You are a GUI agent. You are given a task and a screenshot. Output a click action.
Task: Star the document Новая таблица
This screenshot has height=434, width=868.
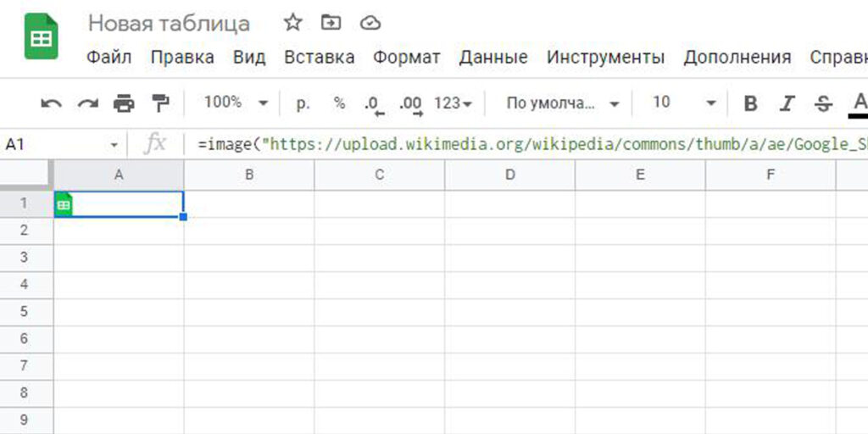(x=292, y=23)
